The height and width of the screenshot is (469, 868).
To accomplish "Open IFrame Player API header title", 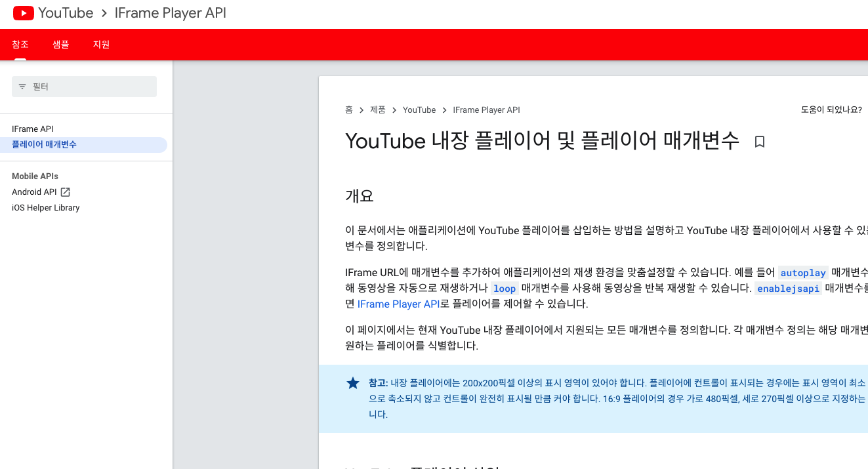I will pos(171,13).
